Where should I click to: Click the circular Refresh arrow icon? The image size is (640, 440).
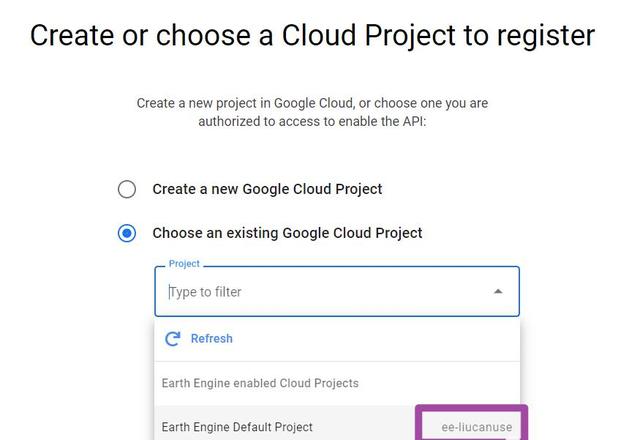click(173, 339)
